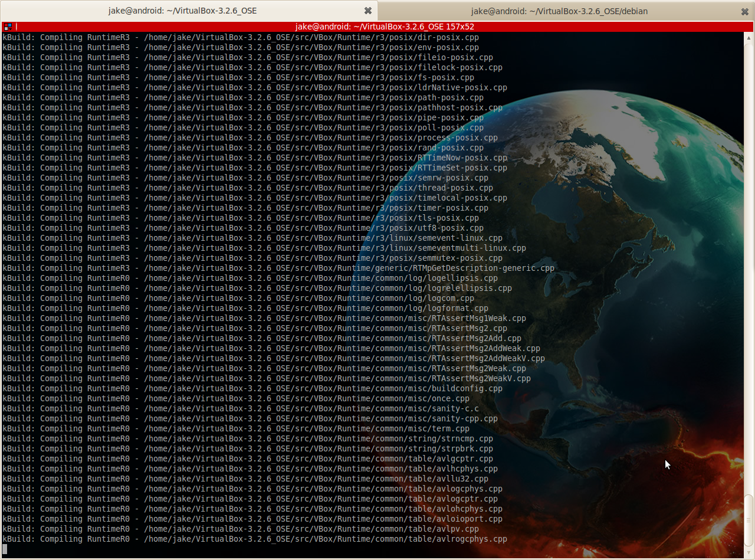
Task: Click the line compiling avllu32.cpp
Action: (245, 479)
